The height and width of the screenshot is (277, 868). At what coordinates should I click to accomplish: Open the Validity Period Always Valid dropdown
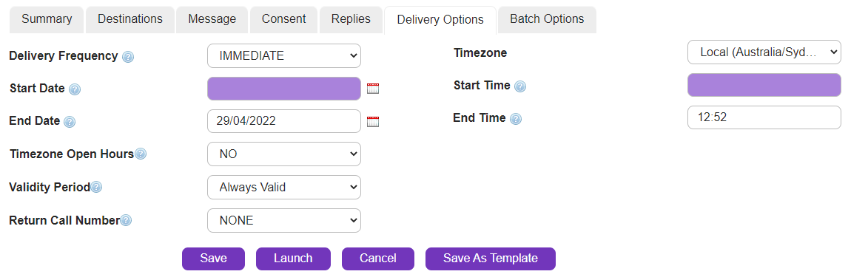click(x=284, y=188)
